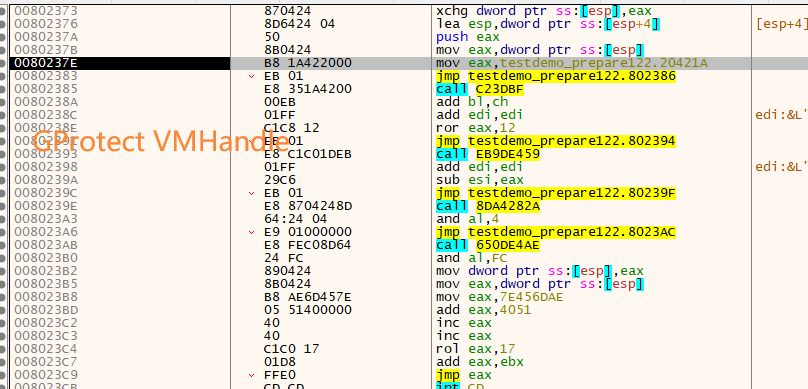Click the [esp+4] comment cell

780,24
